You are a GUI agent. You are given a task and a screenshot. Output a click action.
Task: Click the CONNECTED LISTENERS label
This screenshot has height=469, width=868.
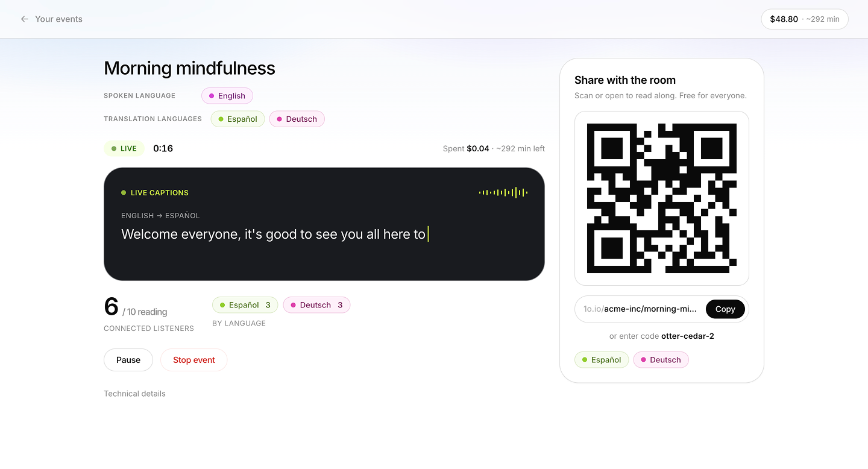tap(149, 329)
